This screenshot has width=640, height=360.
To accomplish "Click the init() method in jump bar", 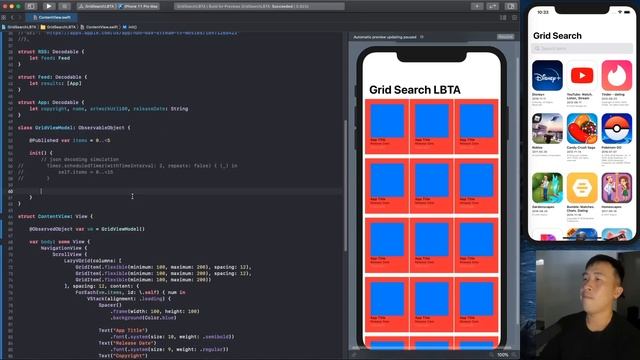I will click(130, 27).
